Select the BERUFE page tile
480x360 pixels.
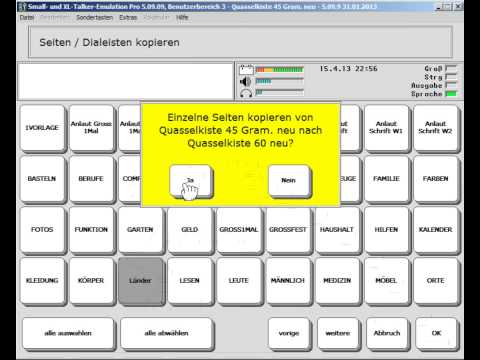click(91, 179)
